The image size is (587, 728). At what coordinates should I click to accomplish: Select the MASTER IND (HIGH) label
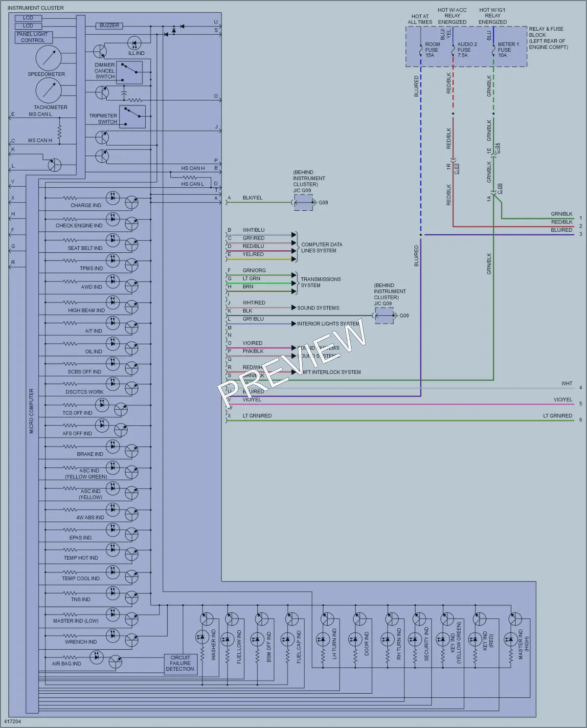(523, 644)
